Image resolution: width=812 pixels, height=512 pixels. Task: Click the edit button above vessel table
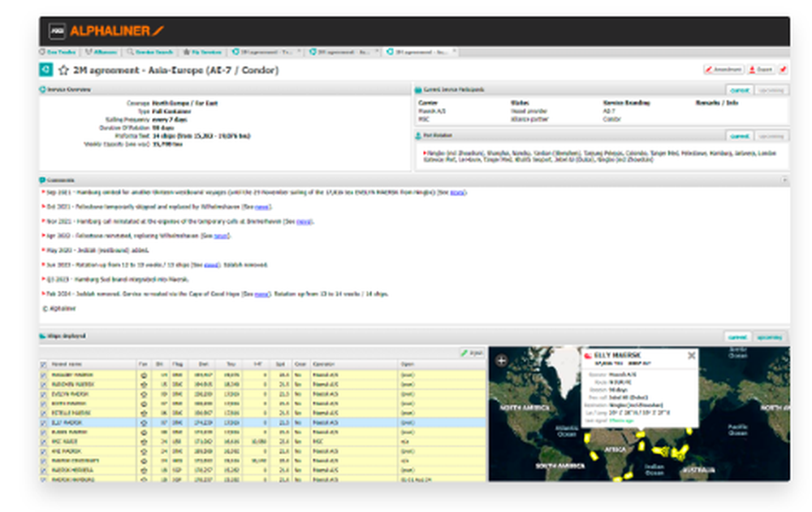473,353
